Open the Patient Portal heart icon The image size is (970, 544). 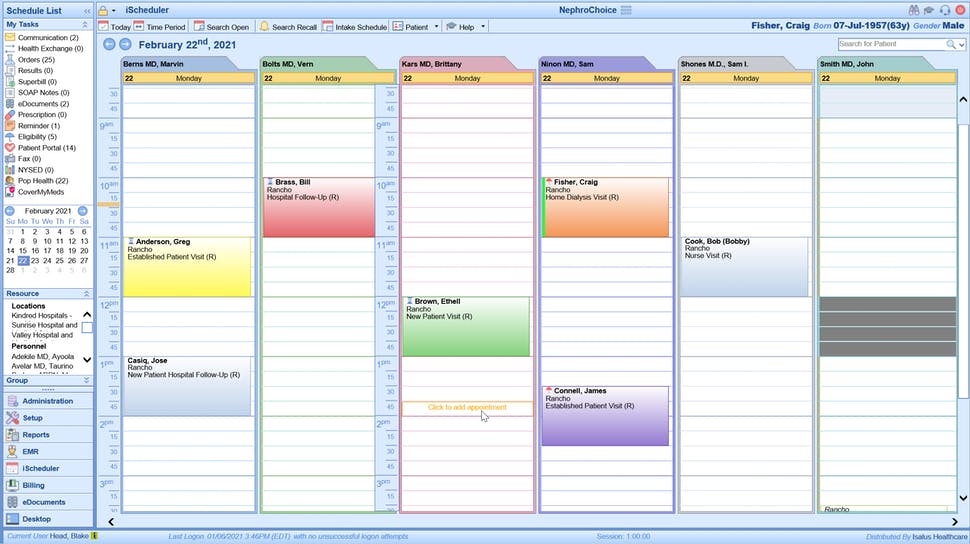[x=10, y=148]
